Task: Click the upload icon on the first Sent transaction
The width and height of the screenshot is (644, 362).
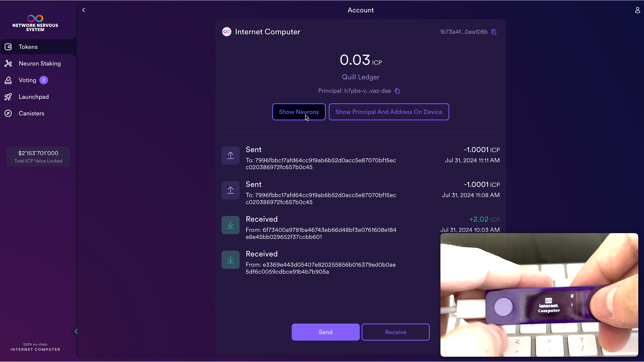Action: click(x=230, y=155)
